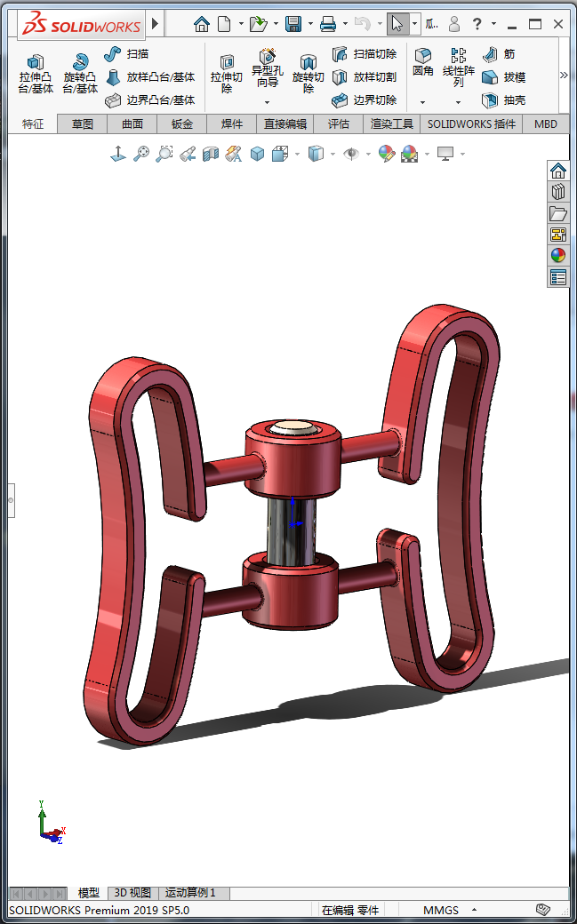This screenshot has width=577, height=924.
Task: Click the Dynamic Annotation Views icon
Action: click(x=234, y=155)
